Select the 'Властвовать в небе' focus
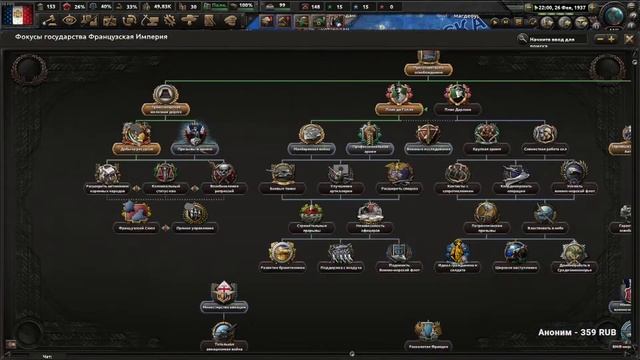The image size is (640, 360). 545,217
